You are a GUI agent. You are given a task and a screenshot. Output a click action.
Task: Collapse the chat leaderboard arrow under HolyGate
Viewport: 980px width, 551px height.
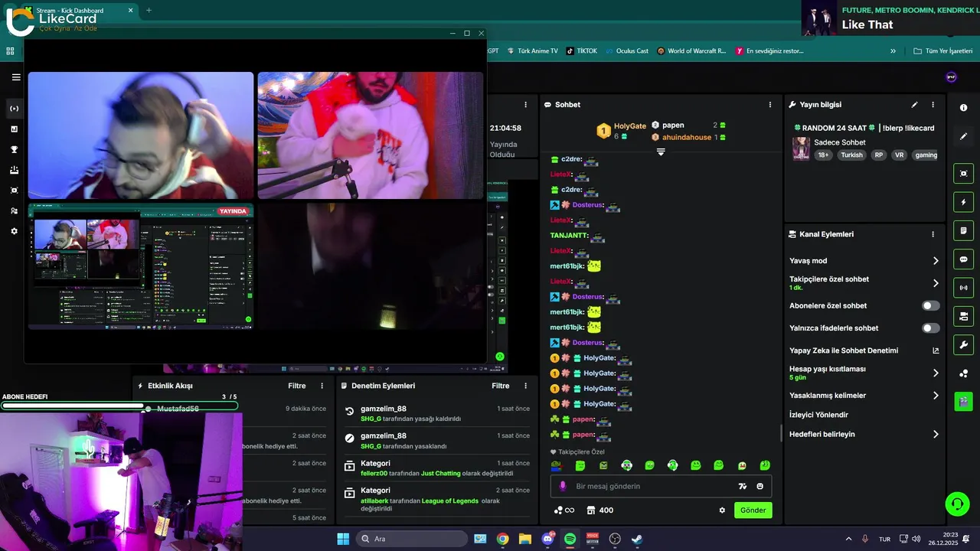point(661,152)
